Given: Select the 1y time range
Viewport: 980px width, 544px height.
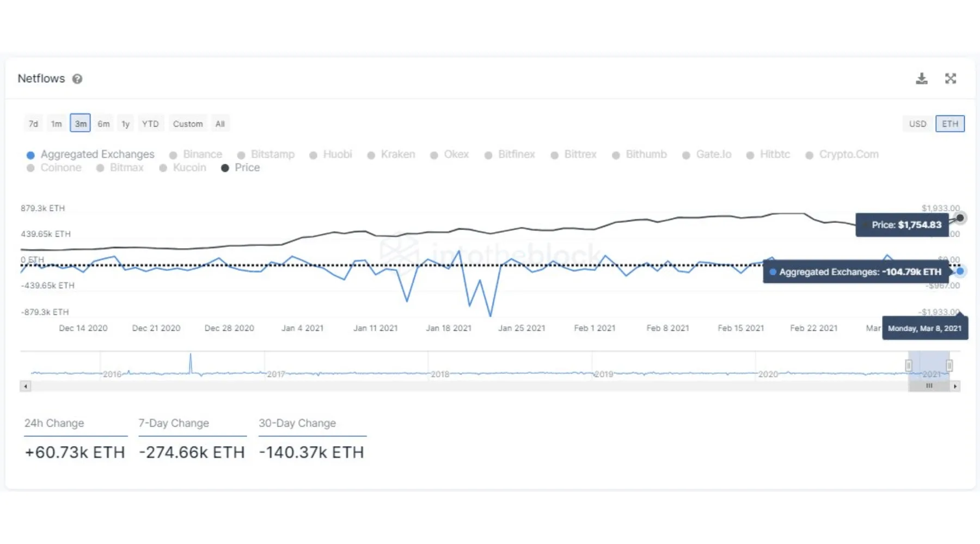Looking at the screenshot, I should tap(125, 124).
